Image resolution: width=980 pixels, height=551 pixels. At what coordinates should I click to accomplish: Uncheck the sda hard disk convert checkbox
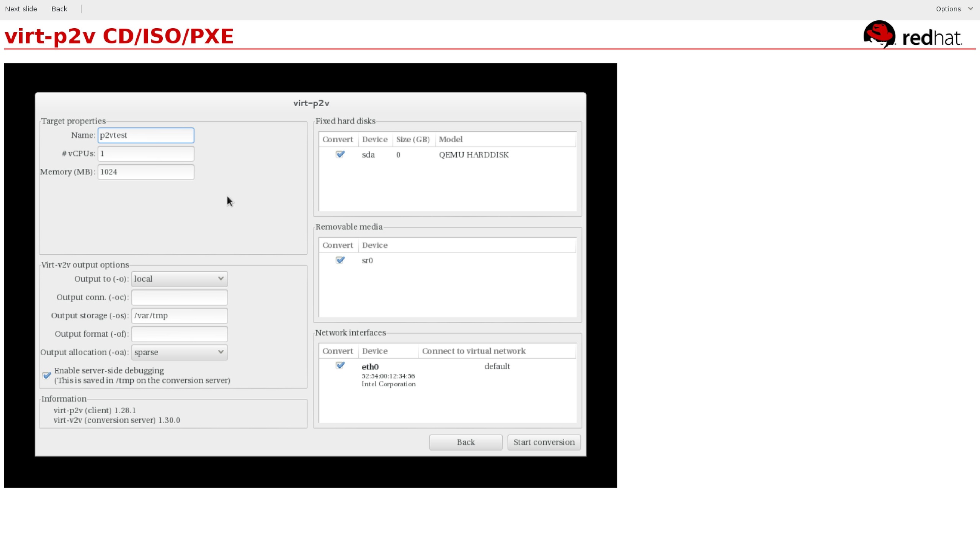click(x=340, y=154)
